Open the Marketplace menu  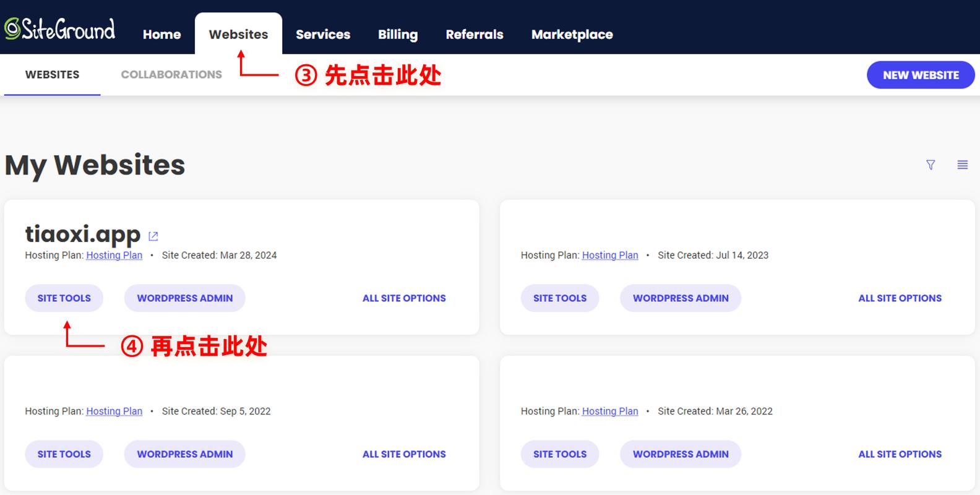(x=572, y=35)
